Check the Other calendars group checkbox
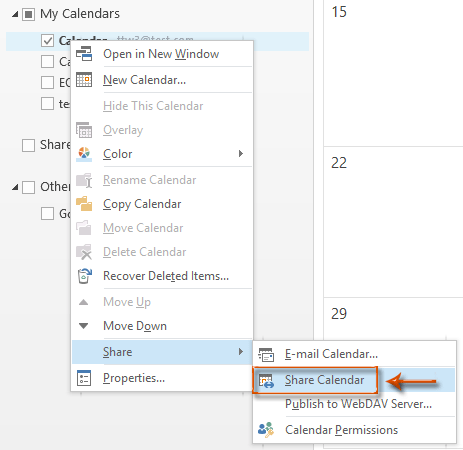463x450 pixels. 28,187
